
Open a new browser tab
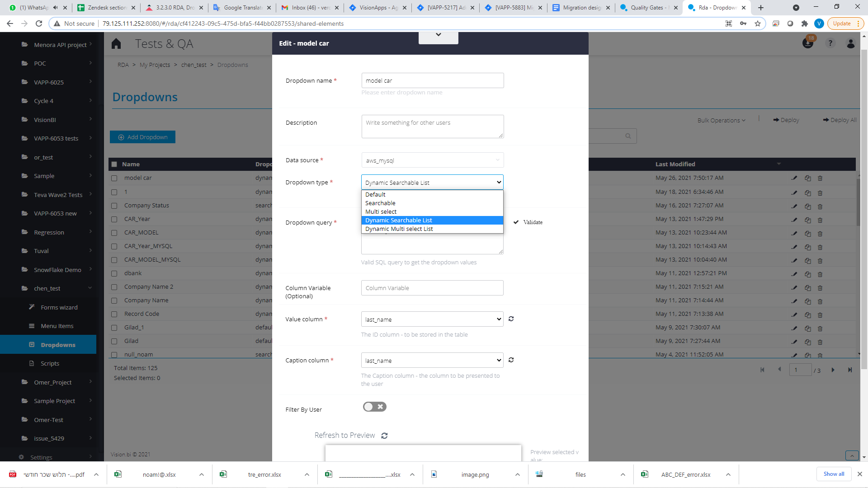[x=761, y=8]
